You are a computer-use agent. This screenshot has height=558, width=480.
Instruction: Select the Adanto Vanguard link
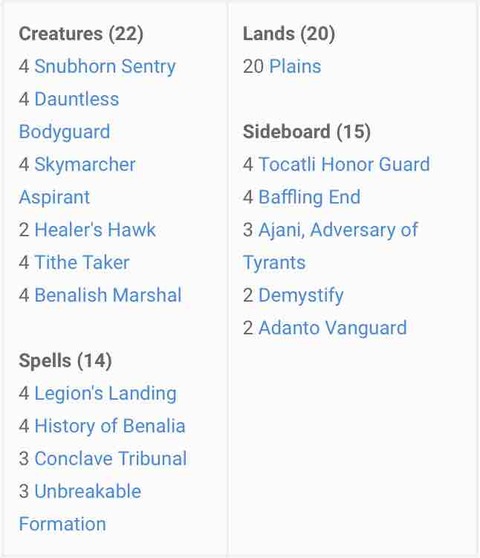(332, 328)
